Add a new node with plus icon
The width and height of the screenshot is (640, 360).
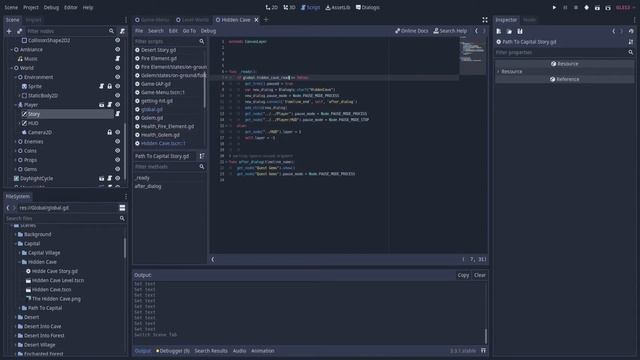[x=9, y=31]
